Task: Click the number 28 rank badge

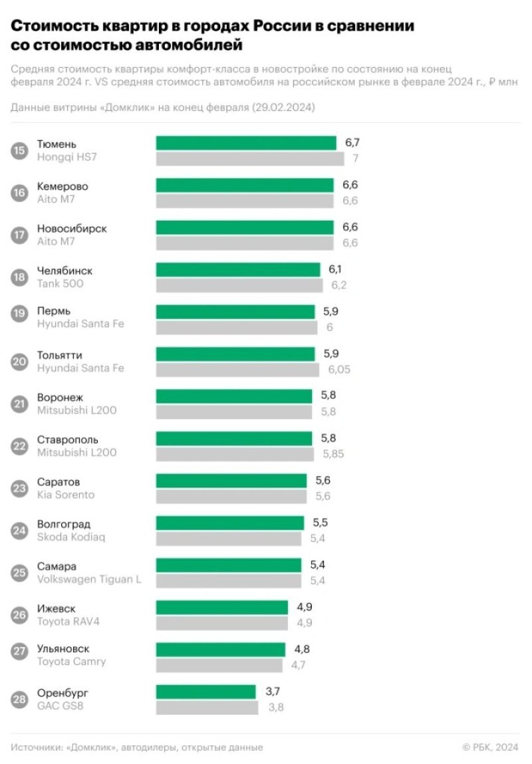Action: point(19,700)
